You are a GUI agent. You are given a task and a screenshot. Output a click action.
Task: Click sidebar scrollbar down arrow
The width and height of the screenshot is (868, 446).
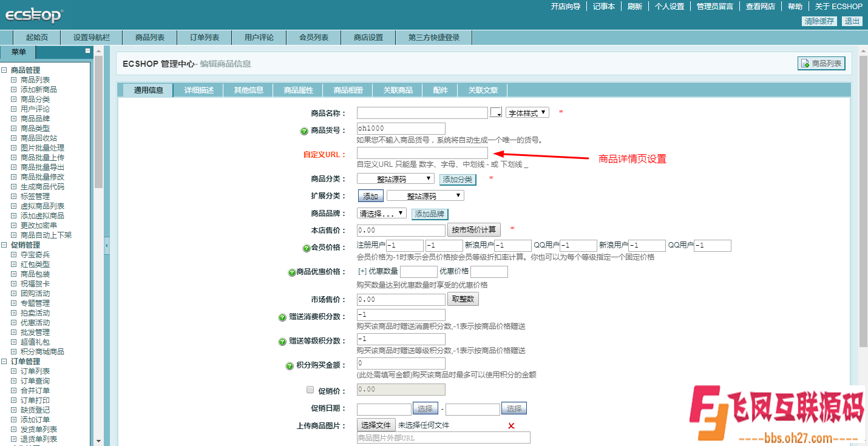click(x=98, y=441)
